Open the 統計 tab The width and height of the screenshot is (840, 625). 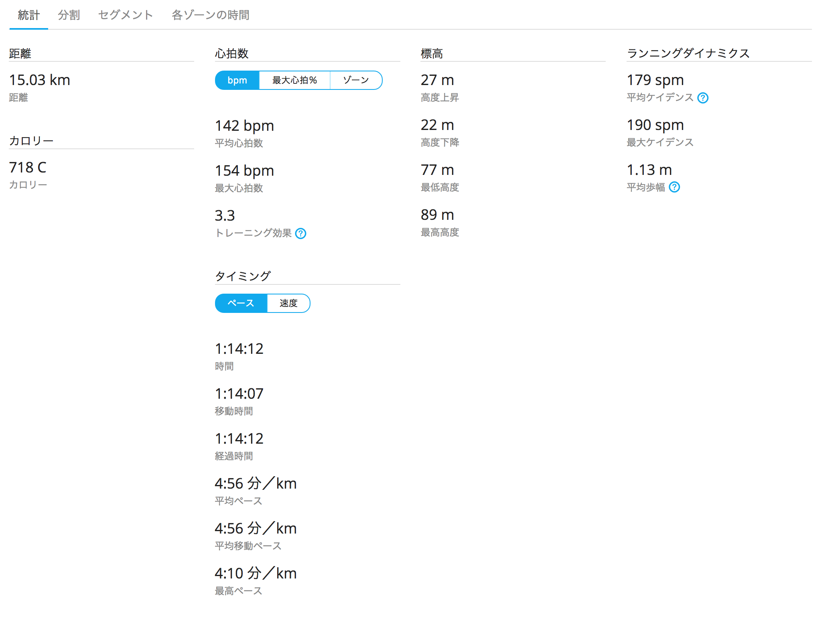click(29, 15)
